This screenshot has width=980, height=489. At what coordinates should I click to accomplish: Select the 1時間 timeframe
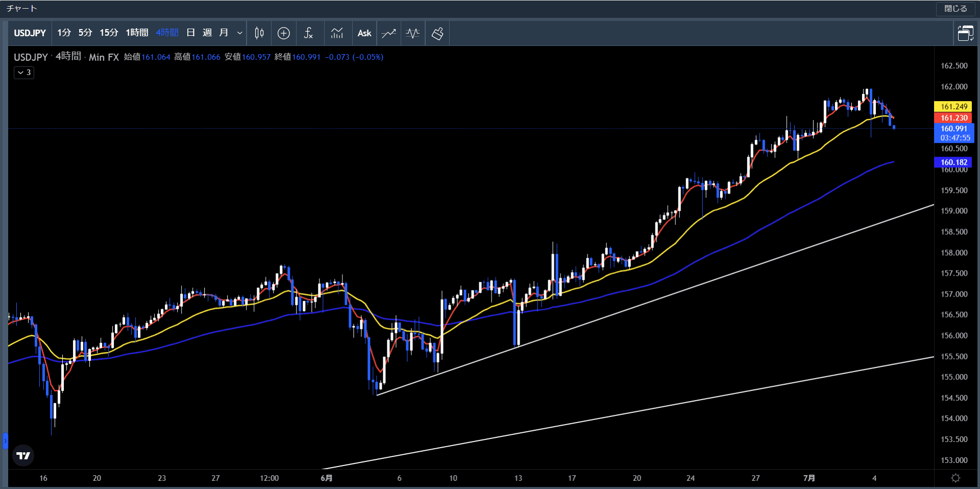(x=137, y=33)
